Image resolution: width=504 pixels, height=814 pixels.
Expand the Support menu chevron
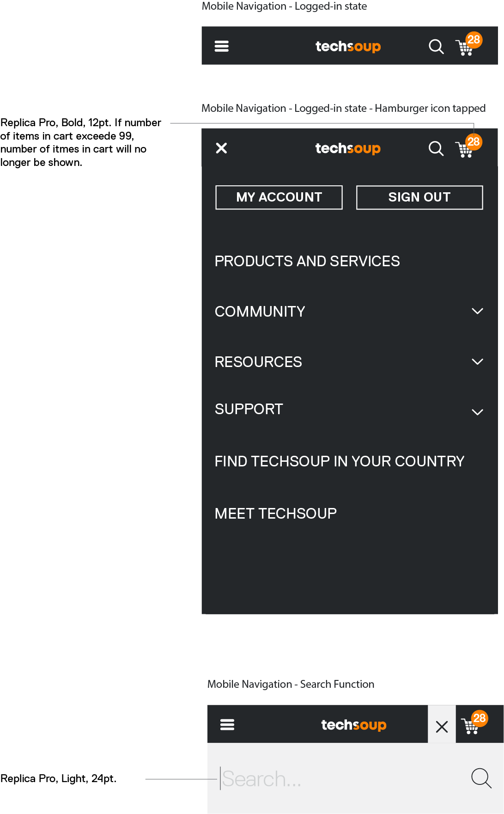(477, 412)
